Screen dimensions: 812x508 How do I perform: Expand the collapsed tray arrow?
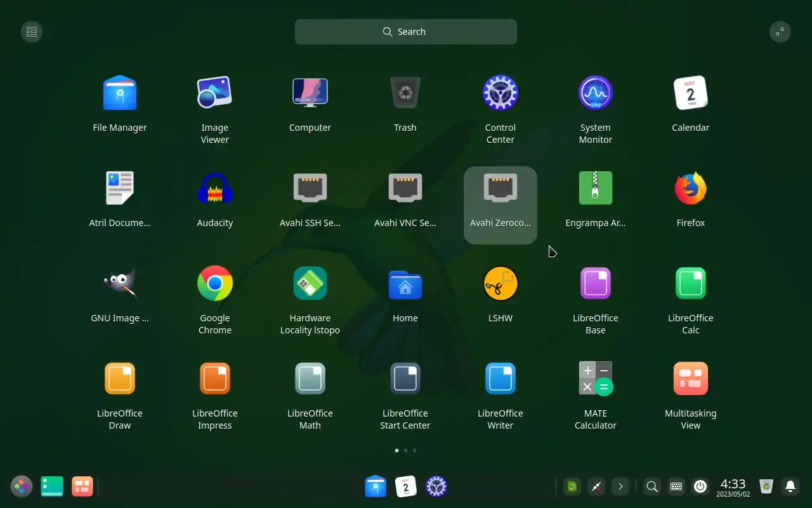pos(620,487)
